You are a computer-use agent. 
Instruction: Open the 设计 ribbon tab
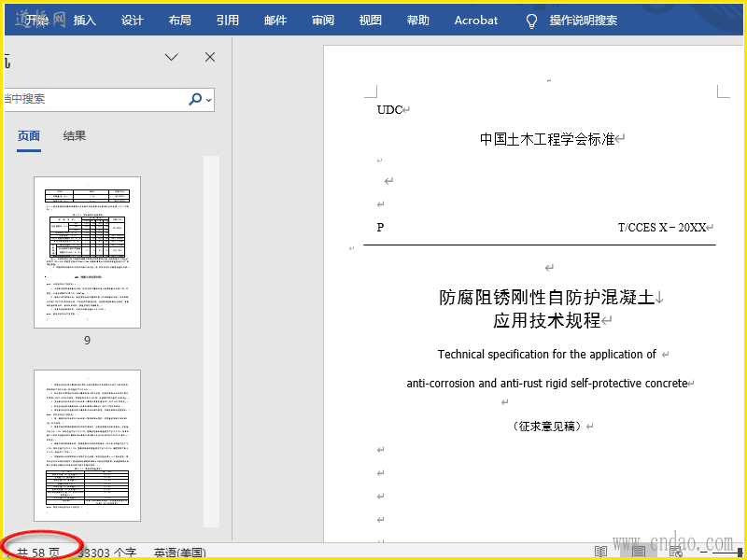(x=132, y=20)
